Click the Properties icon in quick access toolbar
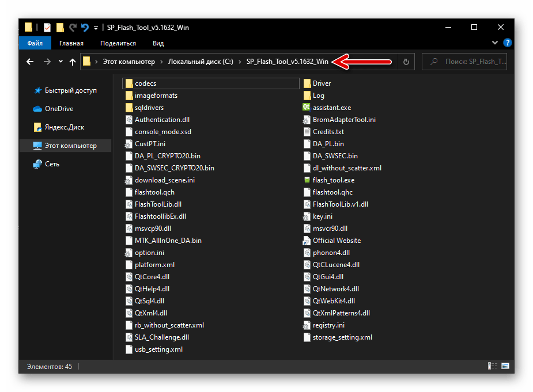The image size is (533, 392). (x=47, y=28)
